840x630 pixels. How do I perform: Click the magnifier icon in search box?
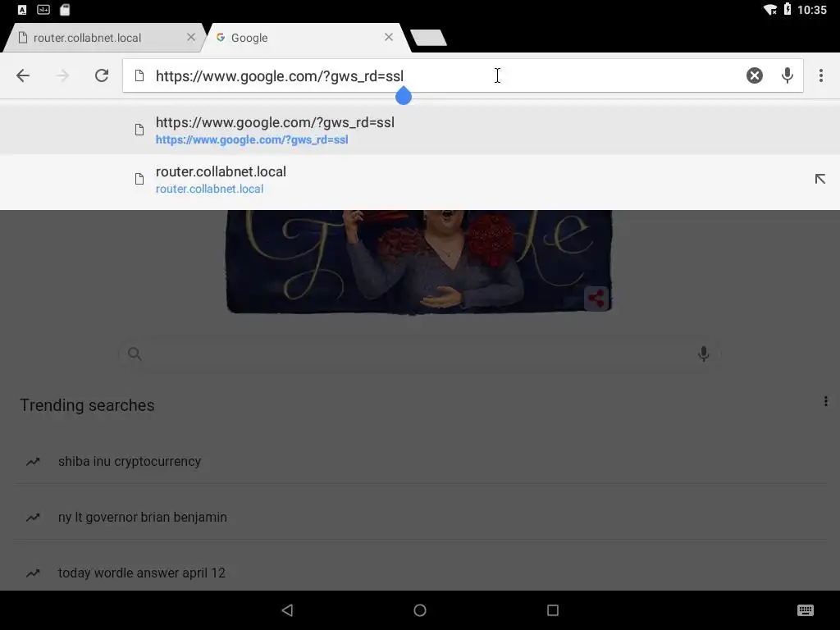(x=135, y=354)
